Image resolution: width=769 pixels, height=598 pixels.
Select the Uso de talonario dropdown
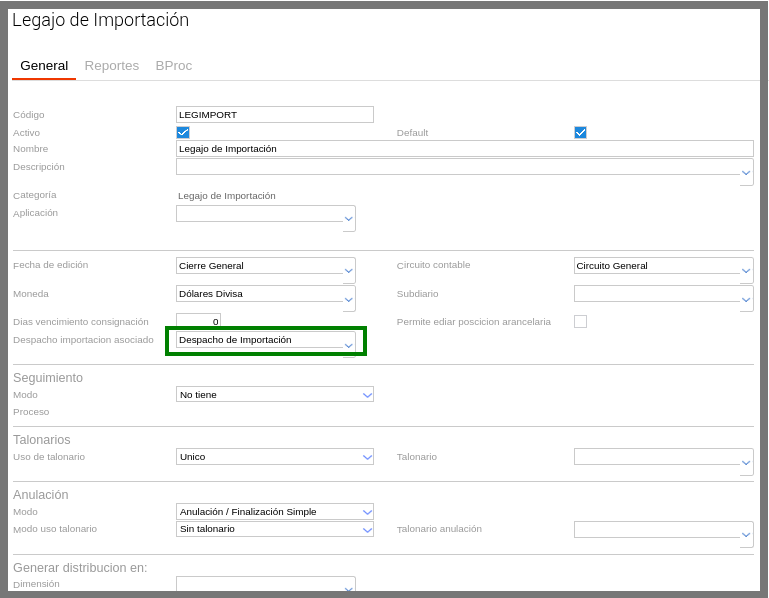(x=367, y=457)
